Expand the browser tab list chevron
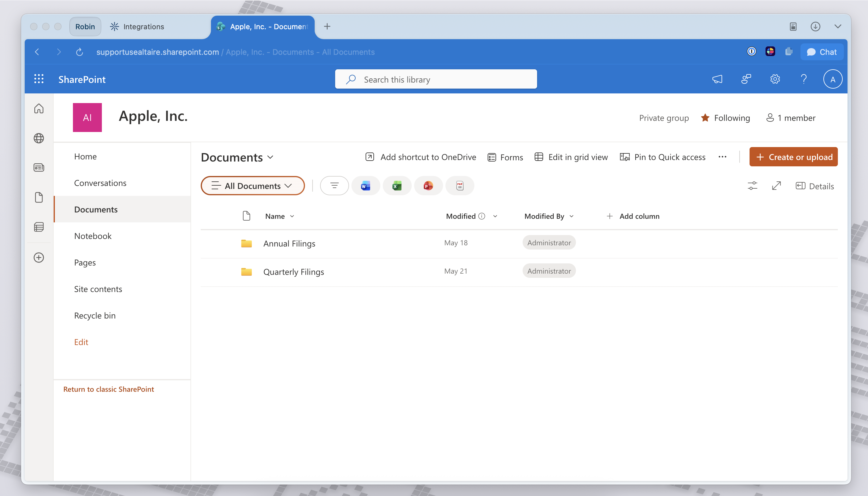 (838, 27)
